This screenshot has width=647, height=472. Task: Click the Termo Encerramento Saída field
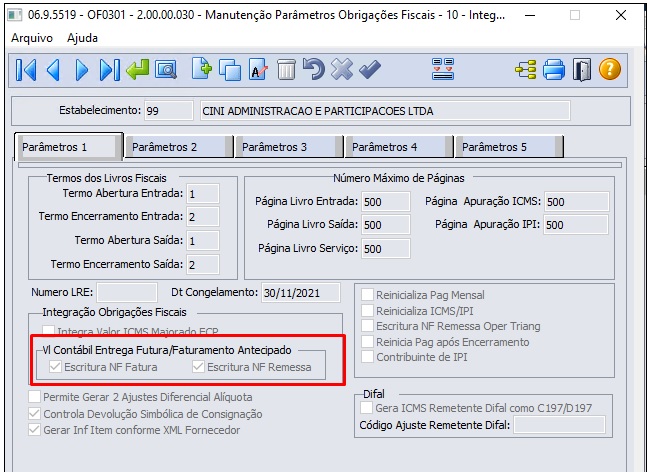click(x=203, y=264)
